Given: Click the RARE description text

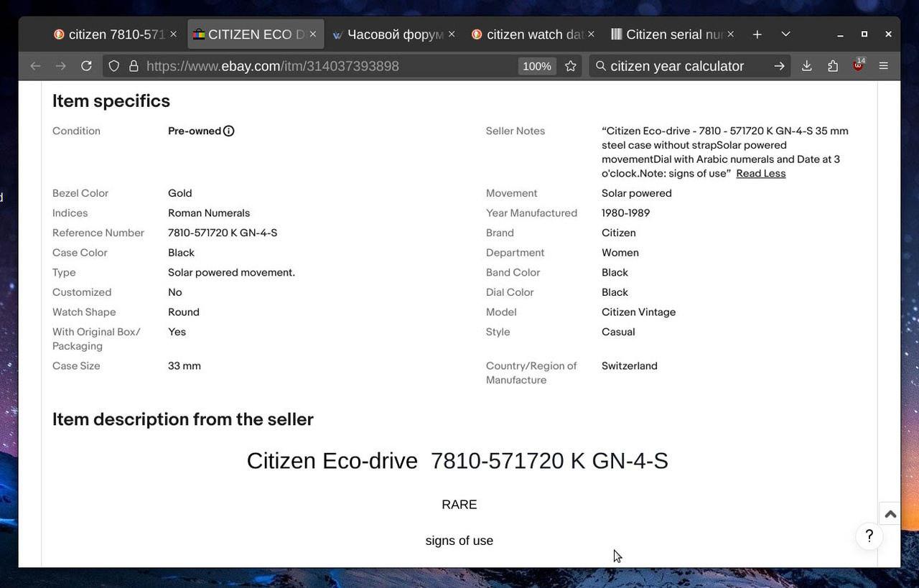Looking at the screenshot, I should click(x=459, y=505).
